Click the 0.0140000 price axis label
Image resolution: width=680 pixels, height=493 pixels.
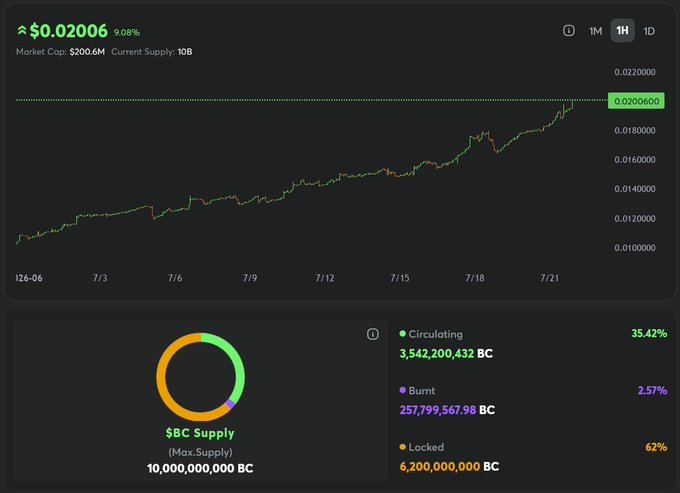pos(635,189)
